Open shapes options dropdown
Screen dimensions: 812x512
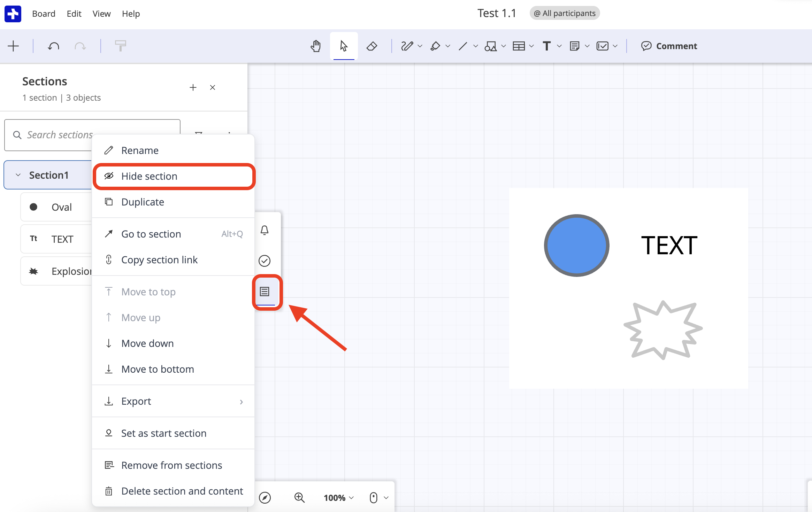[504, 46]
